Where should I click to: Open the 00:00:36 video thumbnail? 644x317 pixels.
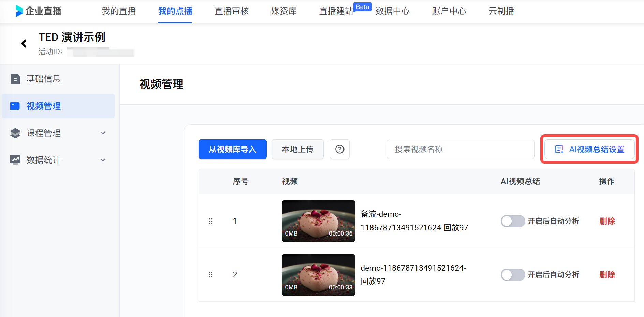pos(319,221)
